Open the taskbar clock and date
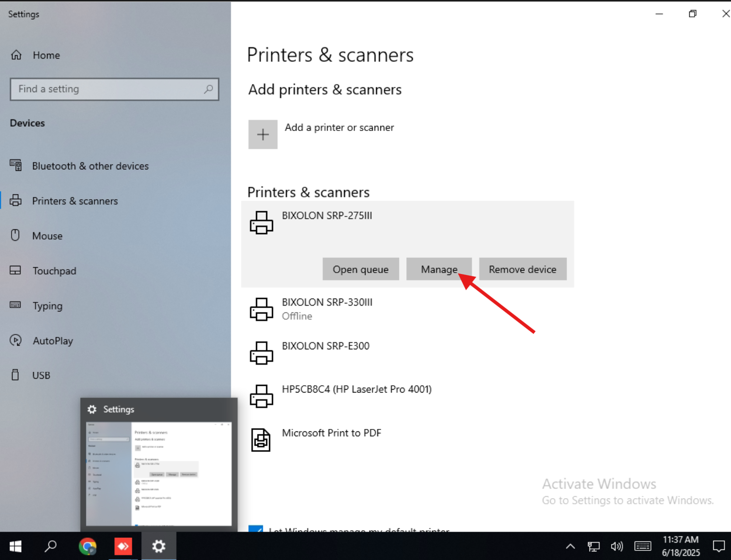 [x=681, y=546]
